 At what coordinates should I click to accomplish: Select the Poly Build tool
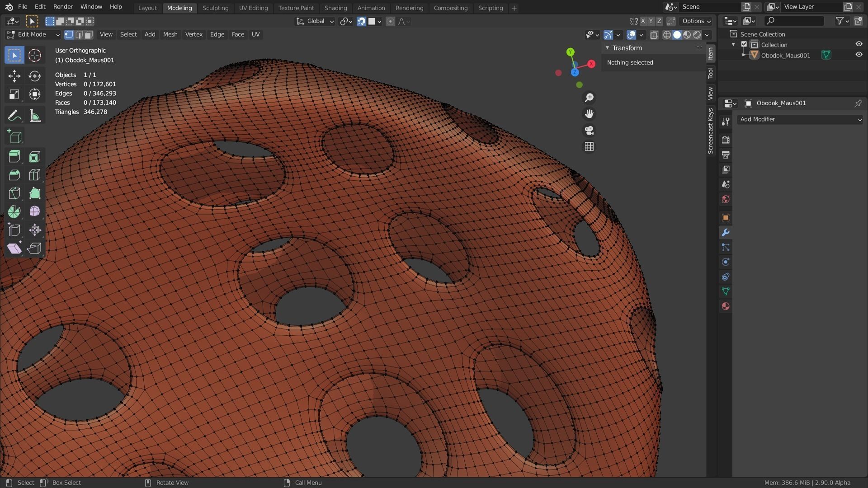tap(35, 193)
